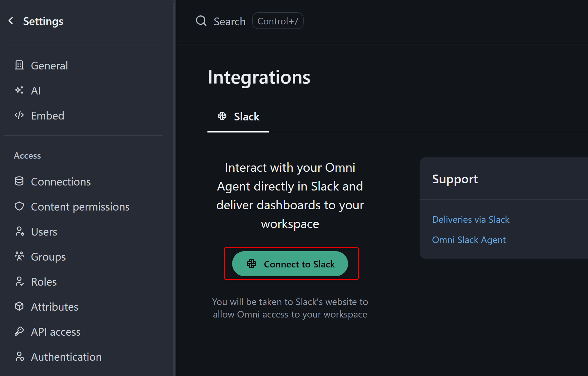Image resolution: width=588 pixels, height=376 pixels.
Task: Click the Content permissions shield icon
Action: point(19,206)
